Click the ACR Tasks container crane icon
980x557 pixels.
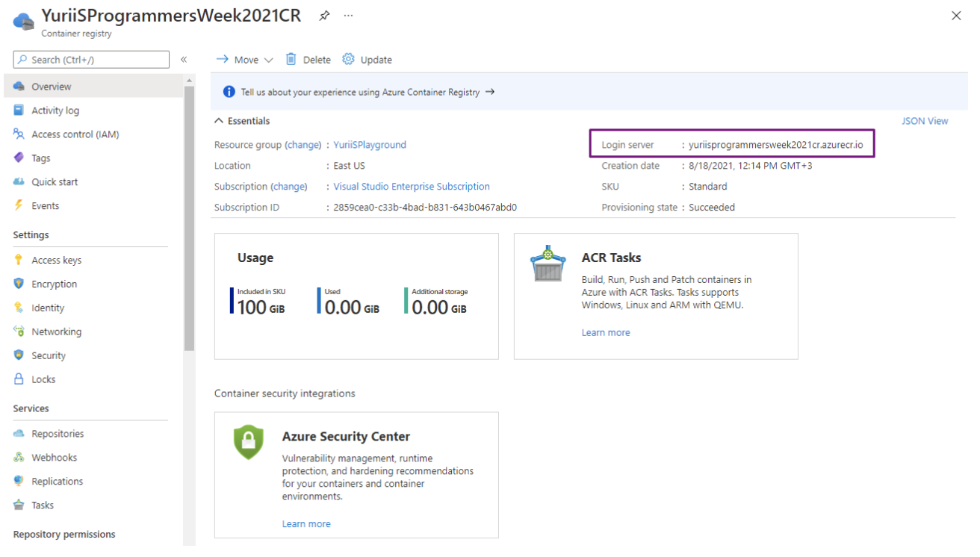point(548,264)
